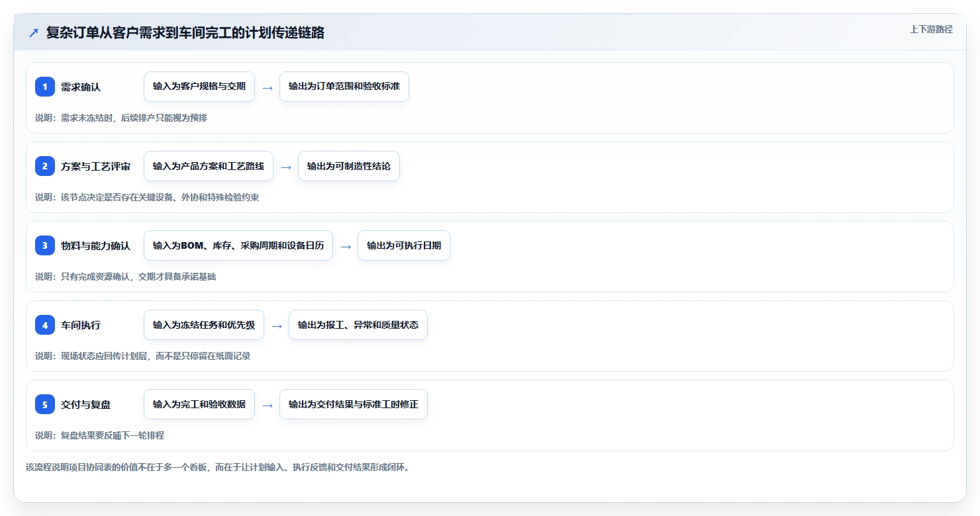Click the step 3 badge for 物料与能力确认
Image resolution: width=980 pixels, height=516 pixels.
tap(45, 245)
